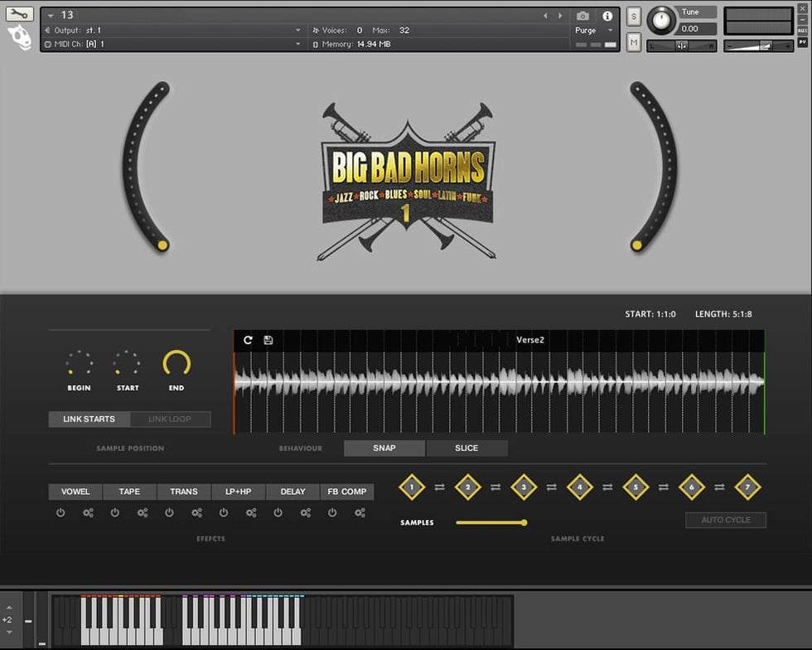Toggle LINK STARTS option
812x650 pixels.
(x=89, y=420)
